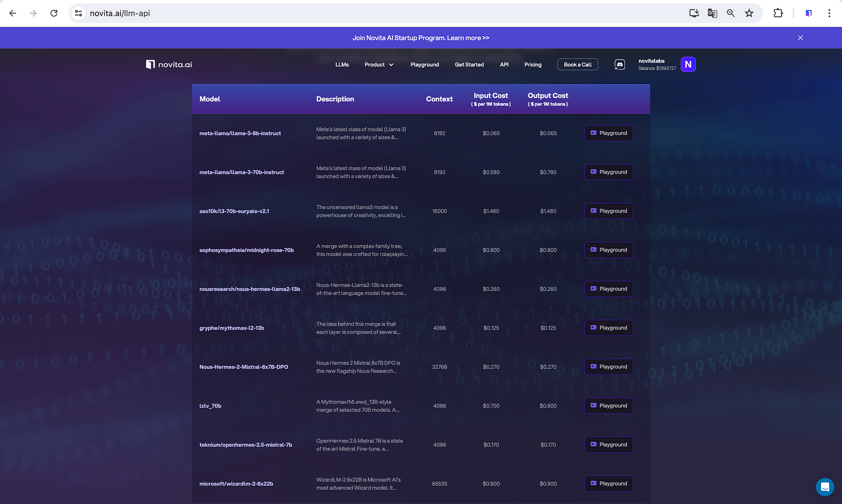The height and width of the screenshot is (504, 842).
Task: Select microsoft/wizardlm-2-8x22b model name
Action: pyautogui.click(x=236, y=484)
